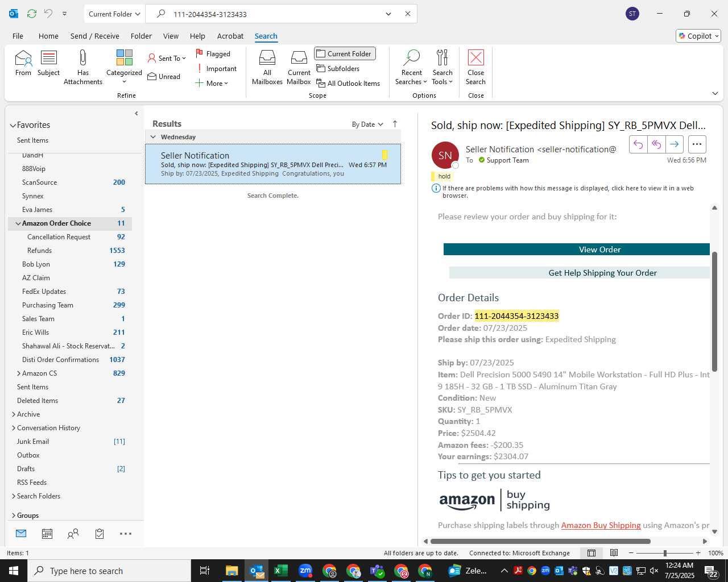Toggle Current Folder search scope
The height and width of the screenshot is (582, 728).
(x=345, y=53)
